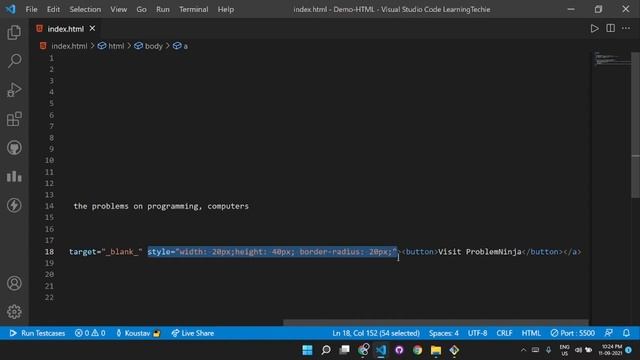Open the feedback icon in status bar
The height and width of the screenshot is (360, 640).
click(609, 333)
